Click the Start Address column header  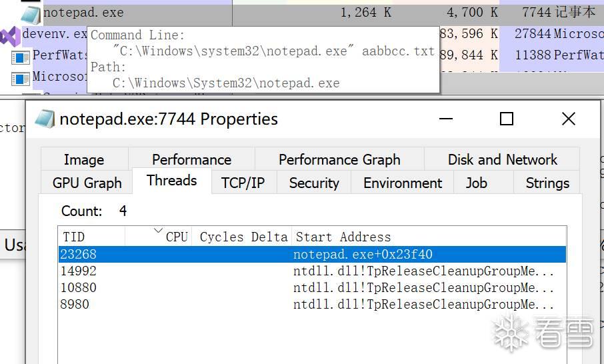pyautogui.click(x=343, y=237)
